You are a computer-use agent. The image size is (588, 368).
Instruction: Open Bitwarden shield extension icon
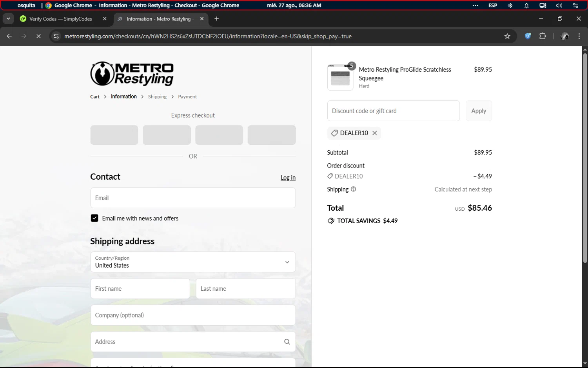(528, 36)
